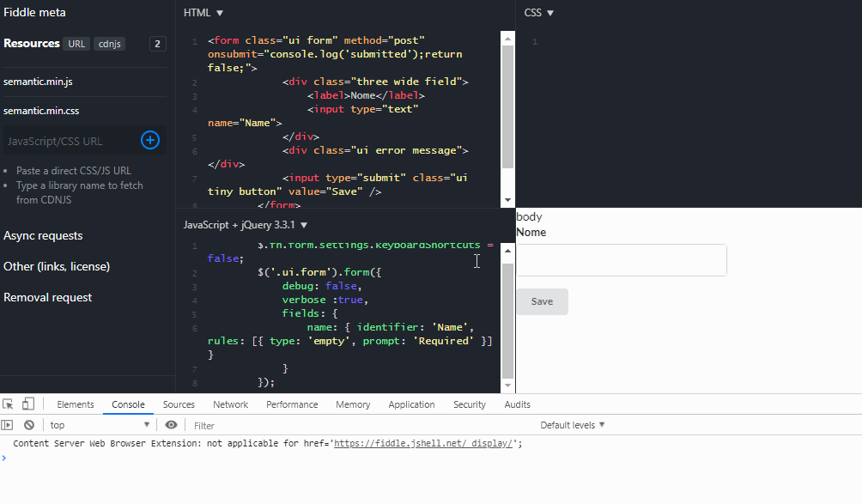Focus the Nome text input field
Viewport: 862px width, 504px height.
pos(620,259)
